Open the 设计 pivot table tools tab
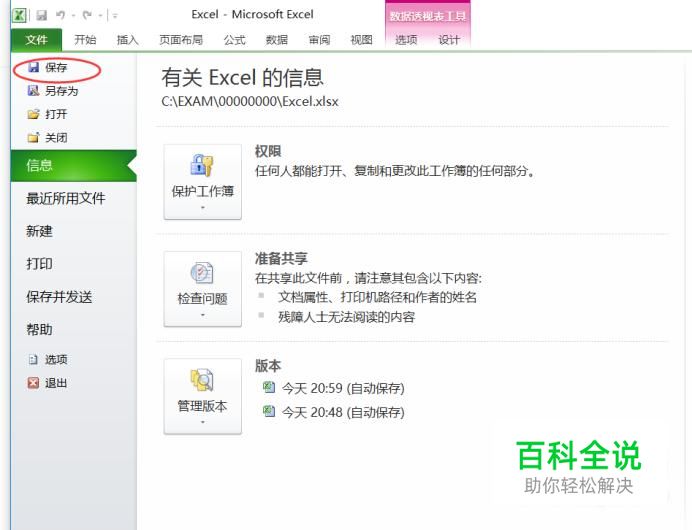Screen dimensions: 692x530 (449, 40)
